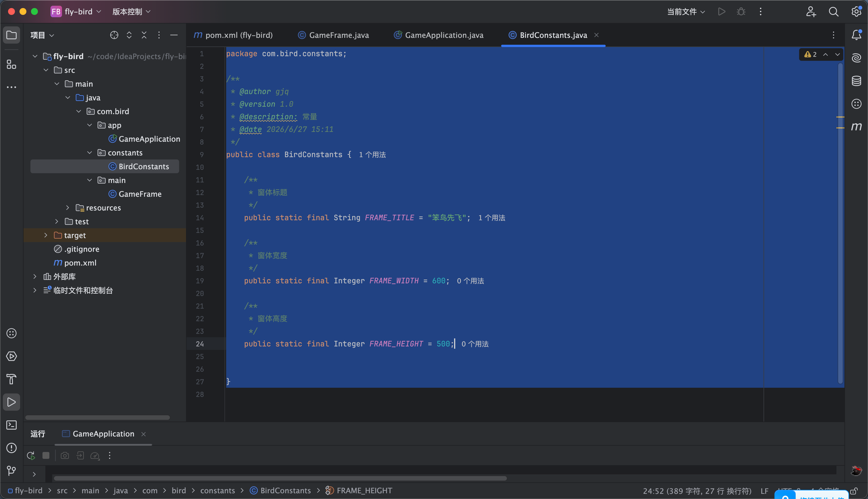Open editor tabs more options menu

[833, 35]
